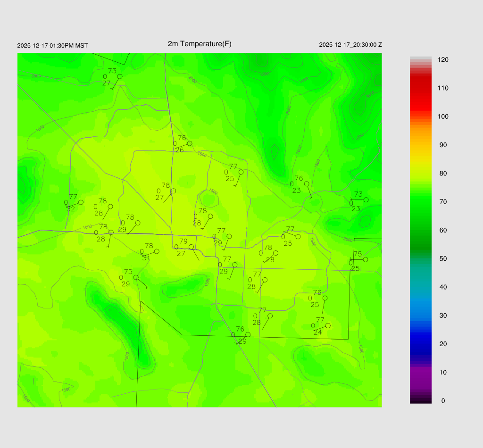Click the station circle reading 77 and 24

(328, 325)
